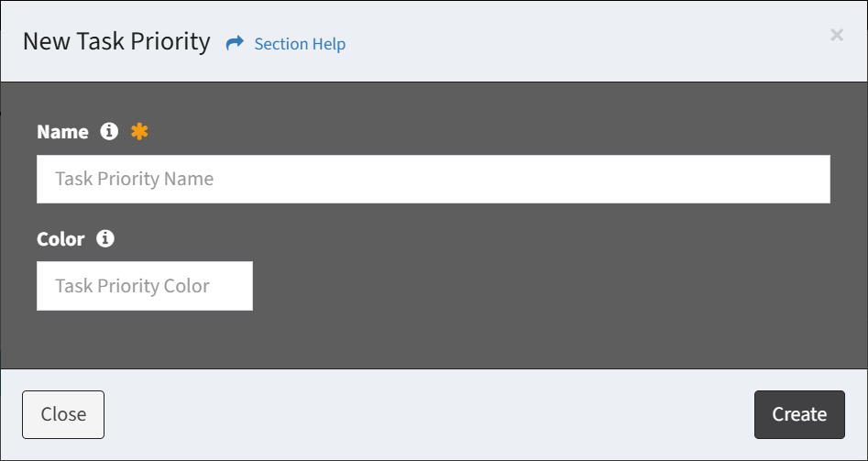Click footer space between Close and Create

point(431,414)
